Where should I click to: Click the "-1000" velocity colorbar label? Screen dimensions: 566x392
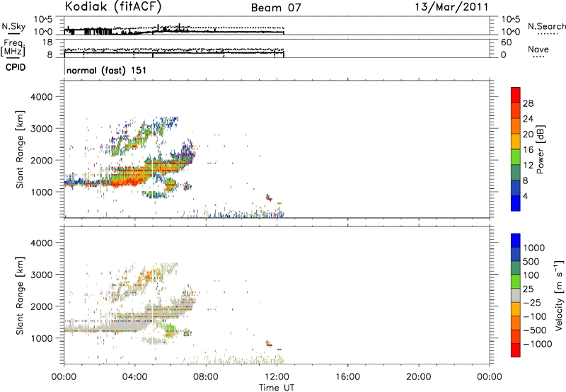(x=538, y=344)
